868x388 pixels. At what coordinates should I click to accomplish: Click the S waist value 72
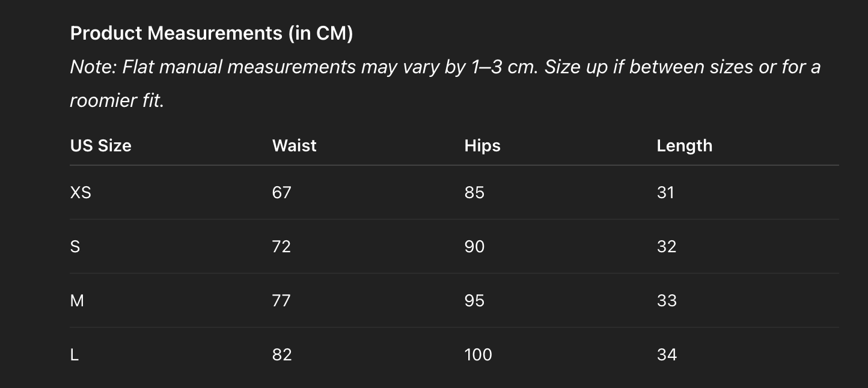[x=281, y=246]
